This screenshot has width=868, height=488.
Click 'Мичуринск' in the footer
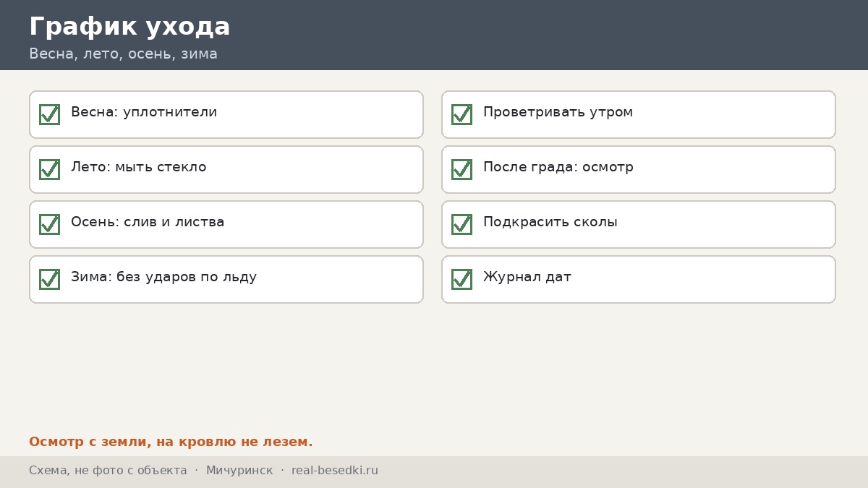pyautogui.click(x=239, y=471)
